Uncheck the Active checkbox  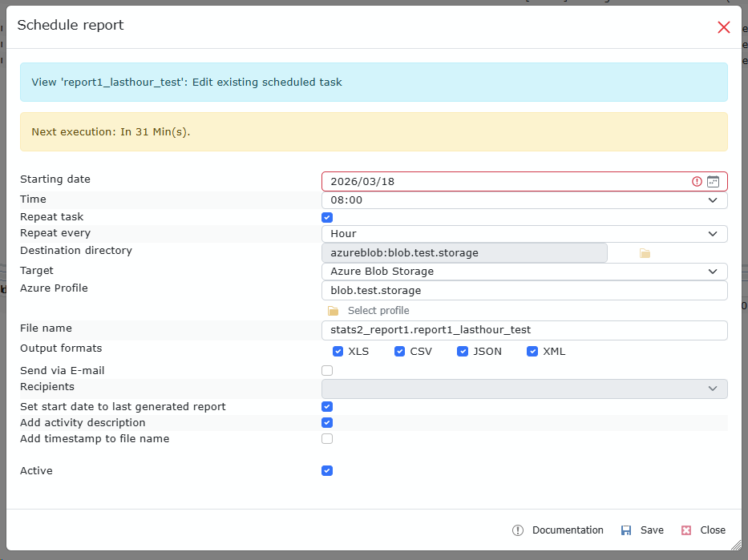click(327, 471)
